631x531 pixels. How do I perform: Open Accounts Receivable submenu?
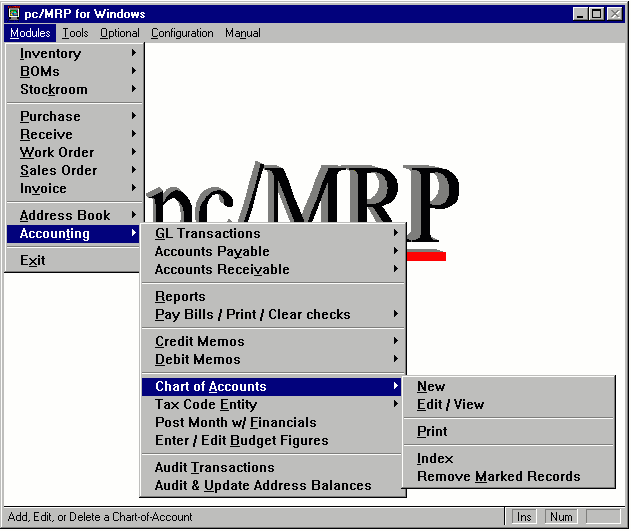tap(273, 270)
